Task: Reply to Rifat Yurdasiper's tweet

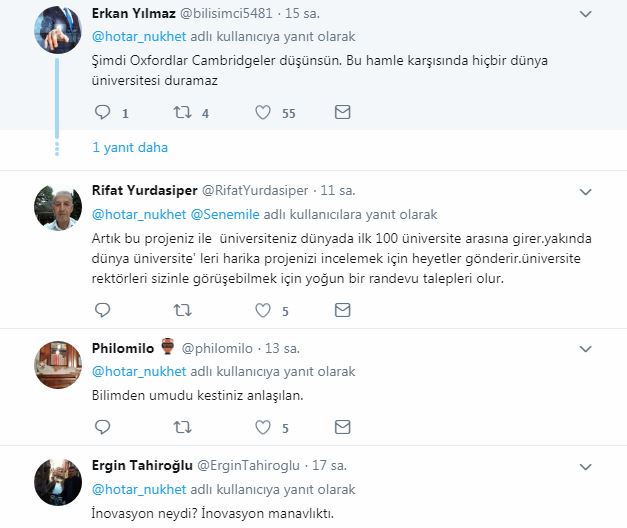Action: click(x=102, y=311)
